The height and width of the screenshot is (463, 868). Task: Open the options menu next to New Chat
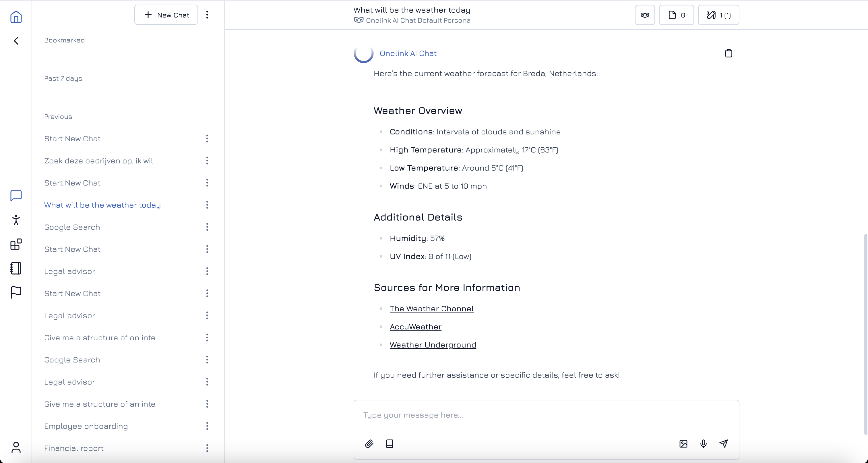[207, 15]
